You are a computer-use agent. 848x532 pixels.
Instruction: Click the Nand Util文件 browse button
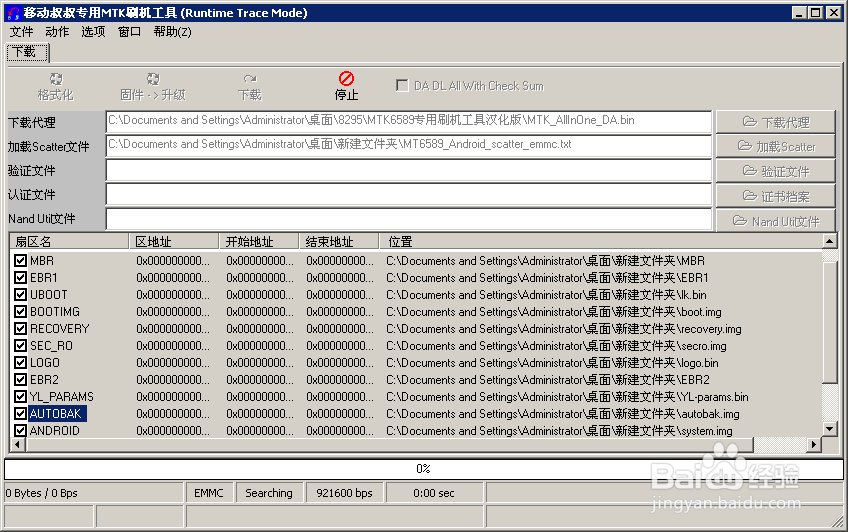[776, 221]
